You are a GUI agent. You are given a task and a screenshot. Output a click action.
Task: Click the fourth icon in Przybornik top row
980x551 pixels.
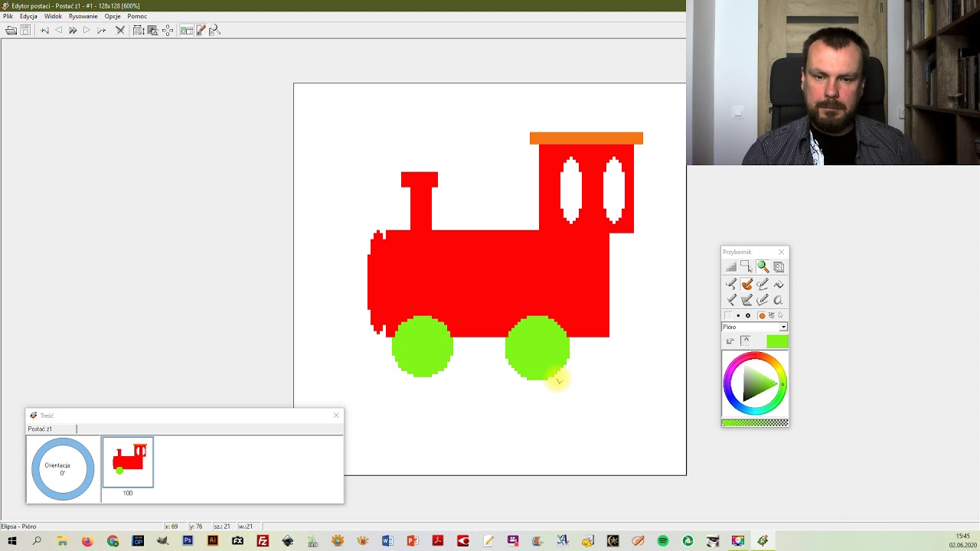pos(779,266)
